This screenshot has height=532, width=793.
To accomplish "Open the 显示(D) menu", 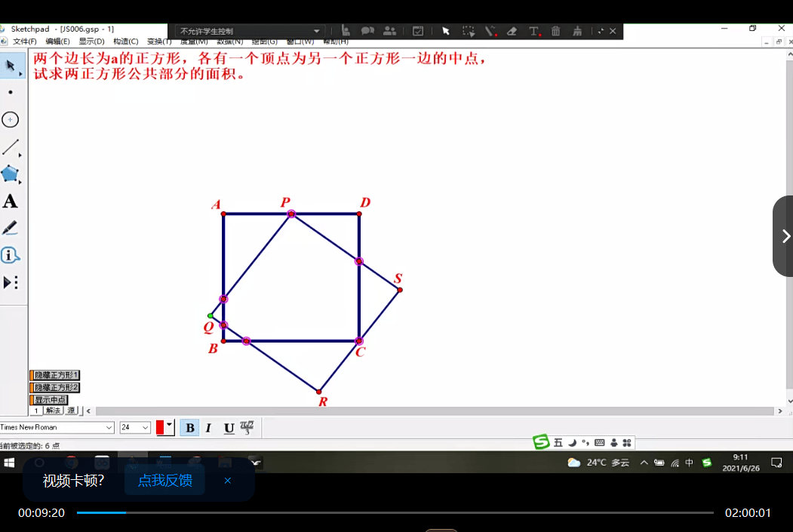I will pos(91,42).
